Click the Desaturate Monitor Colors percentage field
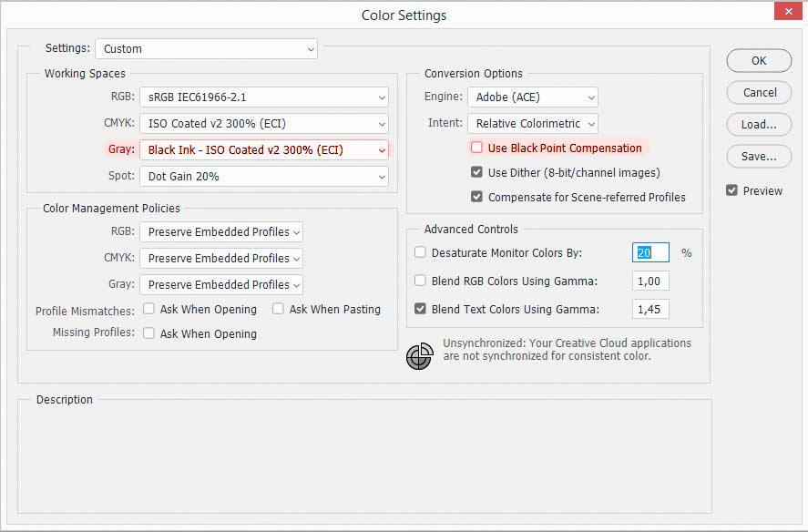The width and height of the screenshot is (808, 532). (650, 253)
